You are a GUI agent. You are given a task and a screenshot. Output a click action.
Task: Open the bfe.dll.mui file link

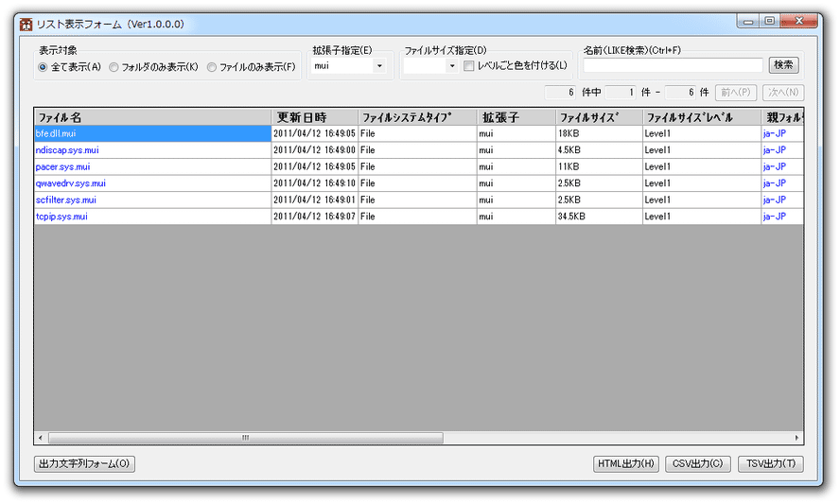[x=56, y=133]
